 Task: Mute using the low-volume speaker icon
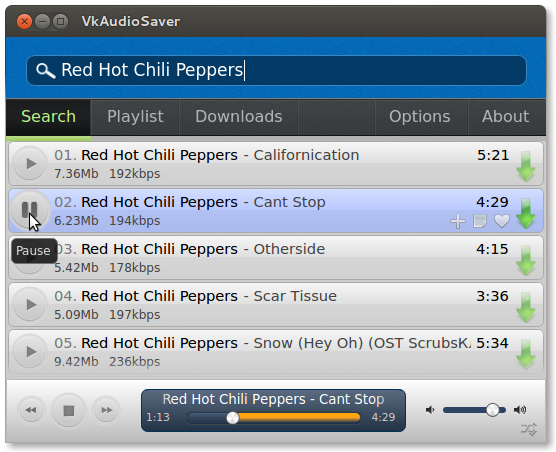coord(430,410)
